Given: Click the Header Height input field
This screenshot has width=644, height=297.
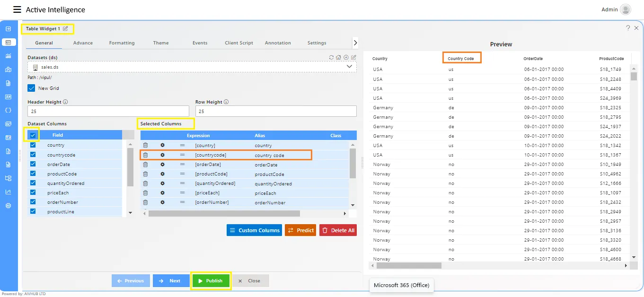Looking at the screenshot, I should (x=108, y=111).
